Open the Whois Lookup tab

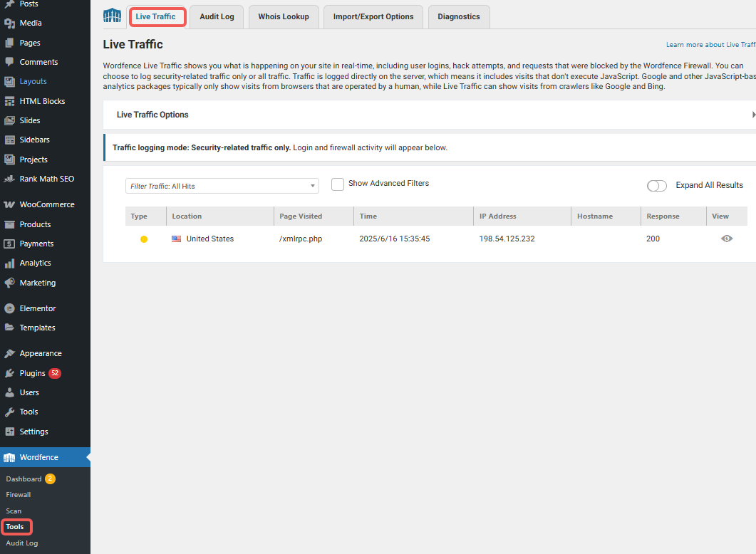pyautogui.click(x=284, y=16)
